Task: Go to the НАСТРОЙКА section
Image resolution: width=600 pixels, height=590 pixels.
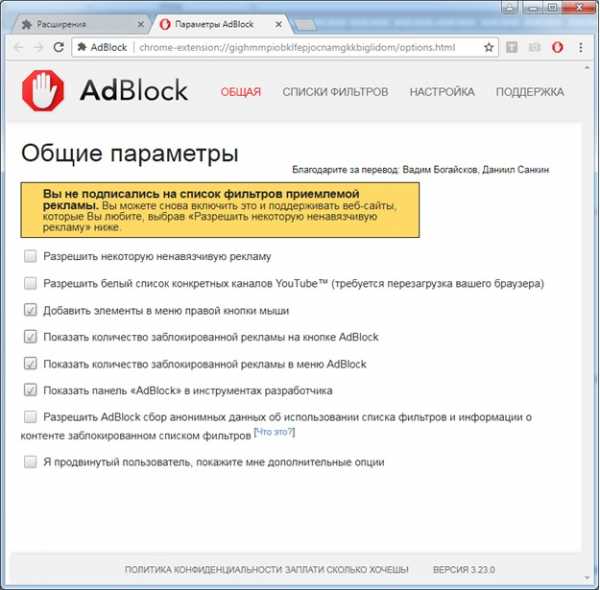Action: (442, 92)
